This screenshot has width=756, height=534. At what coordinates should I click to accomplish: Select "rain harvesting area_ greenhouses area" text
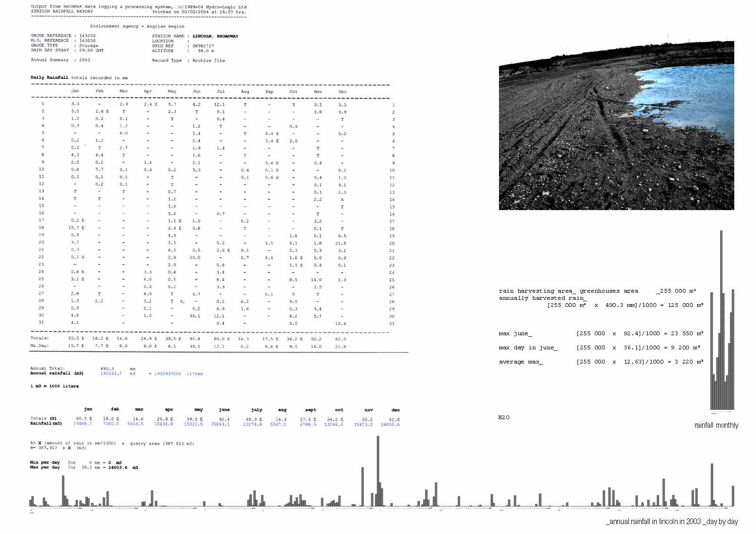568,291
